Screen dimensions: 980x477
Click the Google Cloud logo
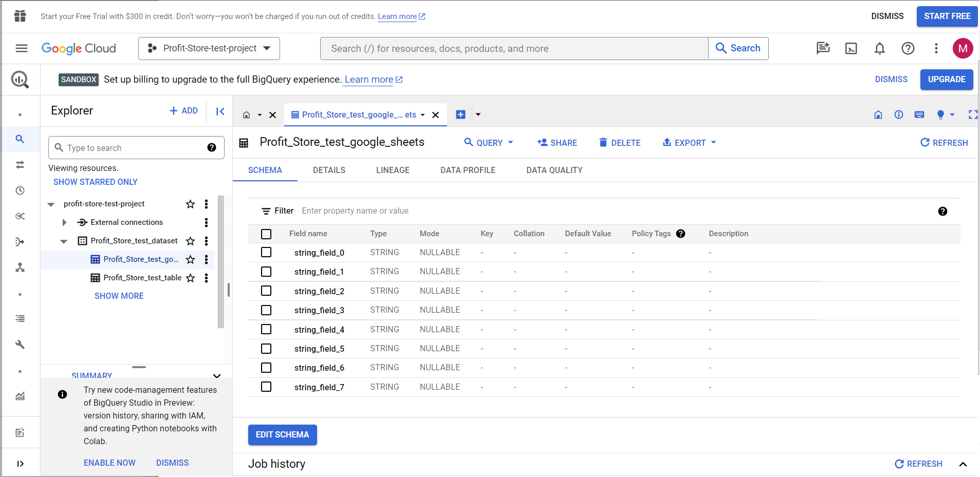(x=79, y=48)
